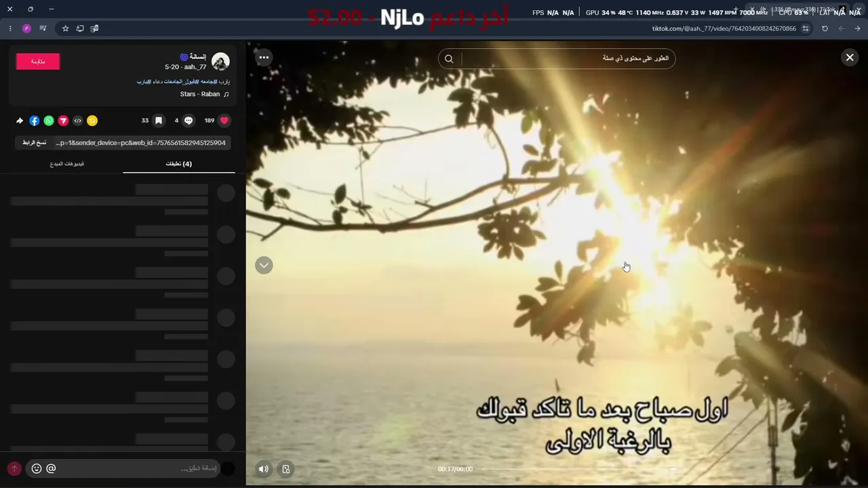Open more share options arrow

point(20,121)
